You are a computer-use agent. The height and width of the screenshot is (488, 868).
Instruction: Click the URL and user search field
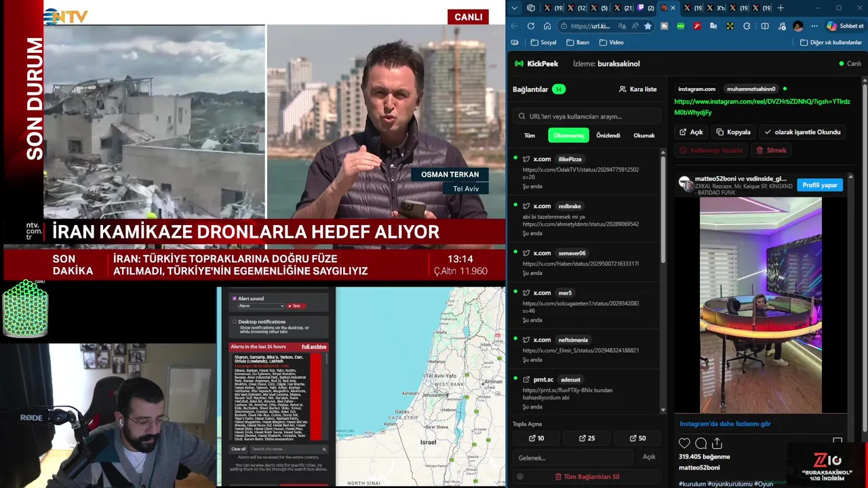[x=587, y=116]
